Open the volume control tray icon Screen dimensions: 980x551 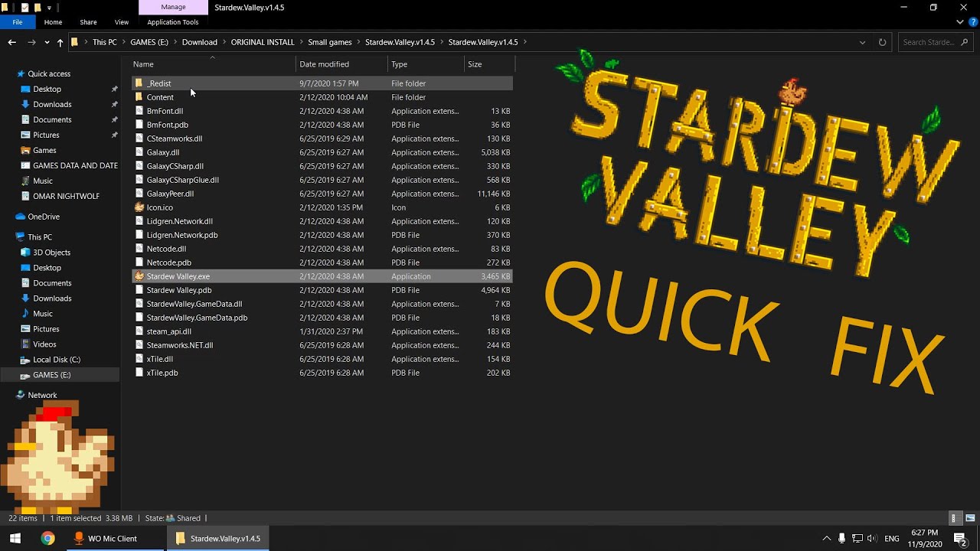pyautogui.click(x=872, y=539)
